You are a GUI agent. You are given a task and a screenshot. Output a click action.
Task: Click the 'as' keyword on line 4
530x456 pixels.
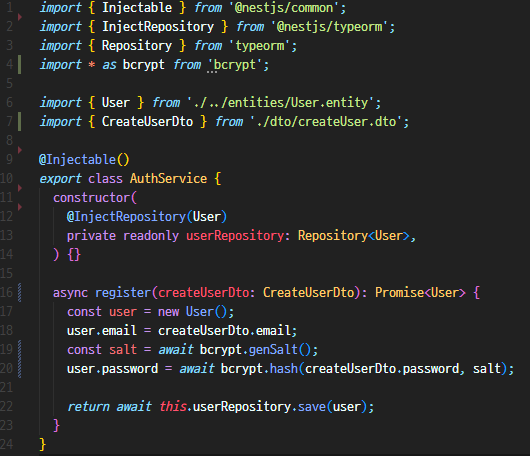109,65
